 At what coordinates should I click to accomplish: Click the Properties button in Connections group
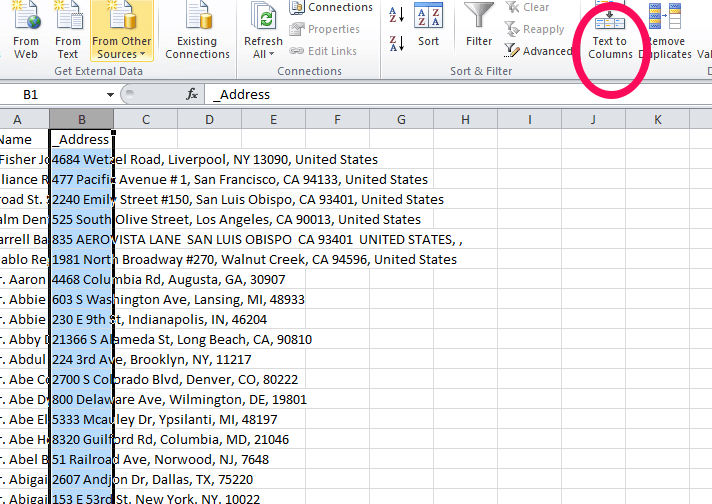tap(325, 29)
